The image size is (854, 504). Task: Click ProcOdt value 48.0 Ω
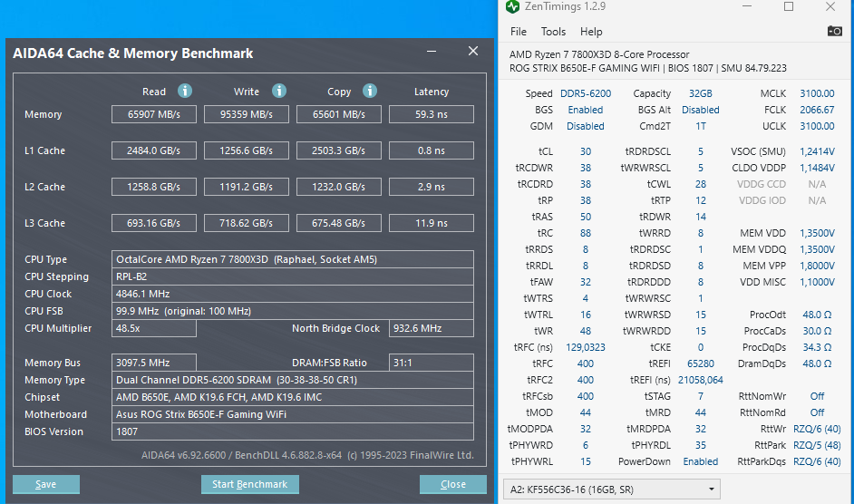817,315
